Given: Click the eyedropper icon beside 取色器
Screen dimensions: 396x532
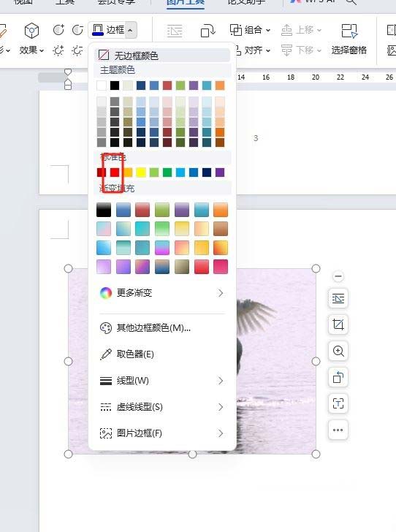Looking at the screenshot, I should point(105,354).
